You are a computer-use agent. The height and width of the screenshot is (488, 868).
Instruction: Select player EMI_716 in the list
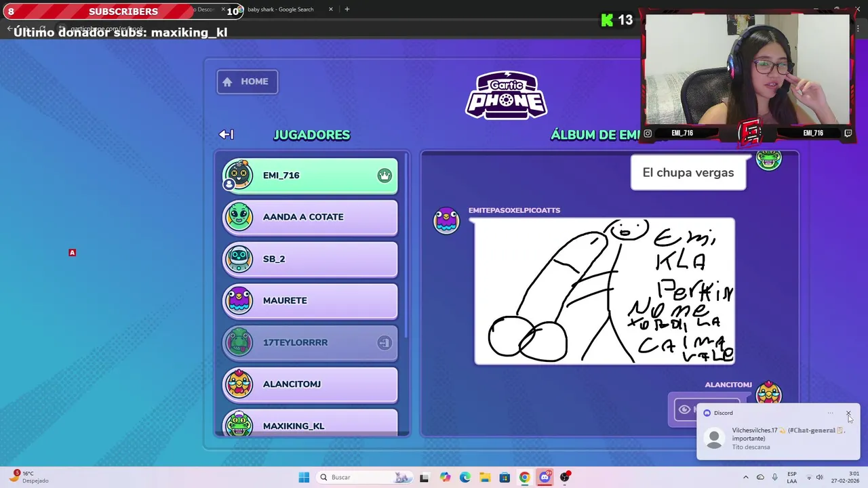[310, 176]
